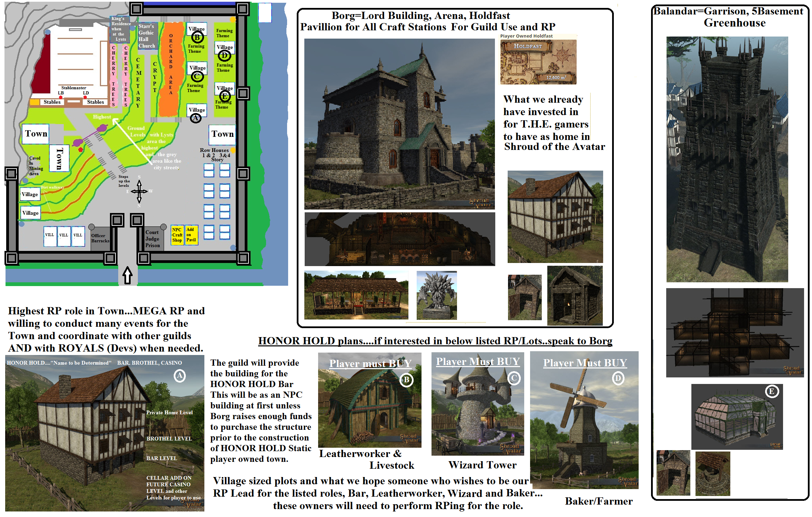Click the Player Owned Holdfast caption
The height and width of the screenshot is (517, 812).
526,36
